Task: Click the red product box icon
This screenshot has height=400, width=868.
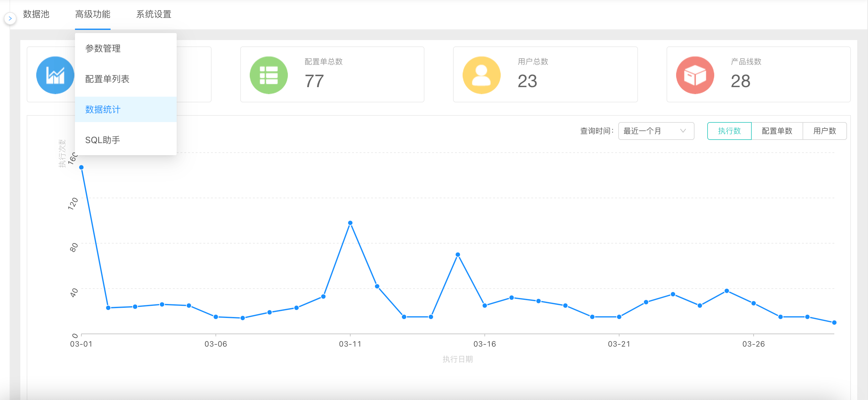Action: pyautogui.click(x=695, y=75)
